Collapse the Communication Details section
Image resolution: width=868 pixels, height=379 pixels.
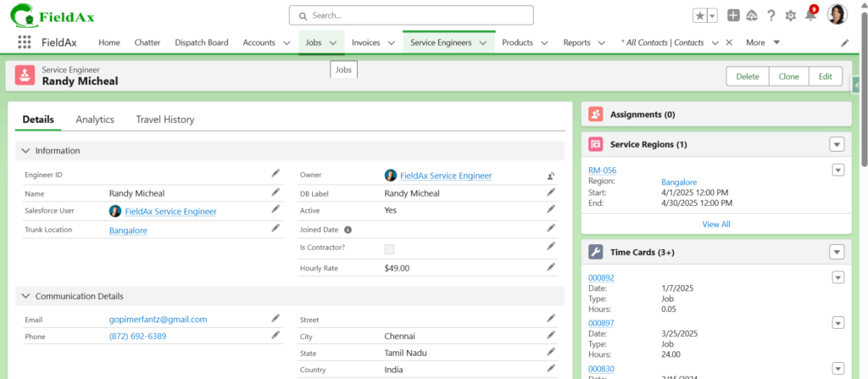(25, 296)
